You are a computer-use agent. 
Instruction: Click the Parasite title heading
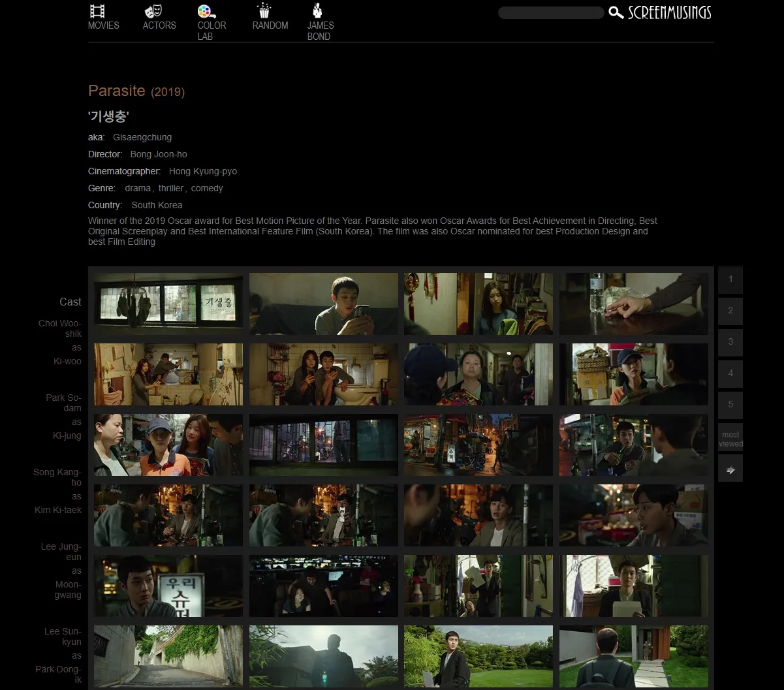(117, 90)
